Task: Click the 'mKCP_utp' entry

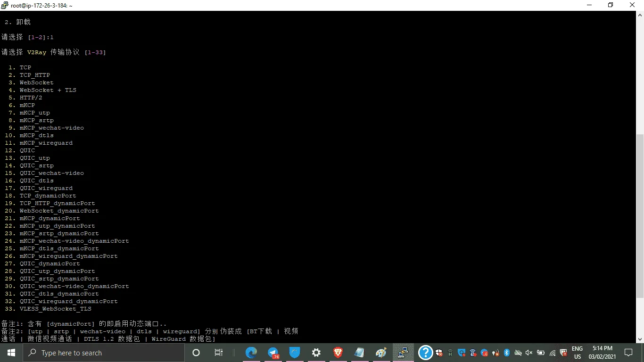Action: coord(34,113)
